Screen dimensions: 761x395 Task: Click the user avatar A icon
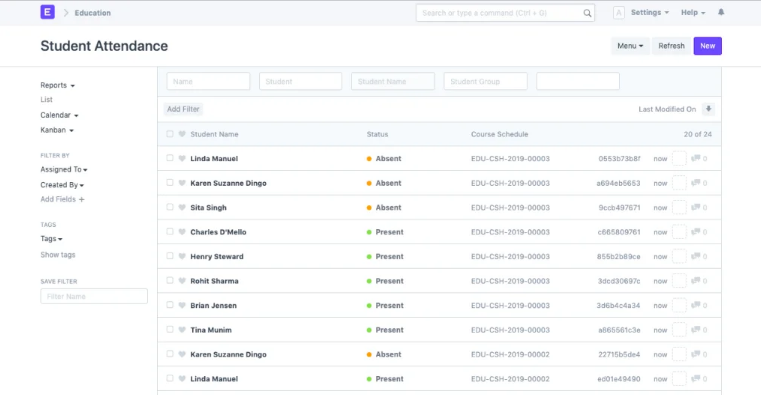coord(619,13)
